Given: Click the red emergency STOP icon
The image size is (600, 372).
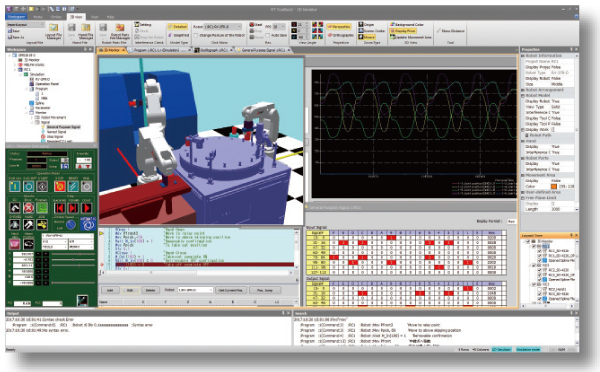Looking at the screenshot, I should pyautogui.click(x=59, y=186).
